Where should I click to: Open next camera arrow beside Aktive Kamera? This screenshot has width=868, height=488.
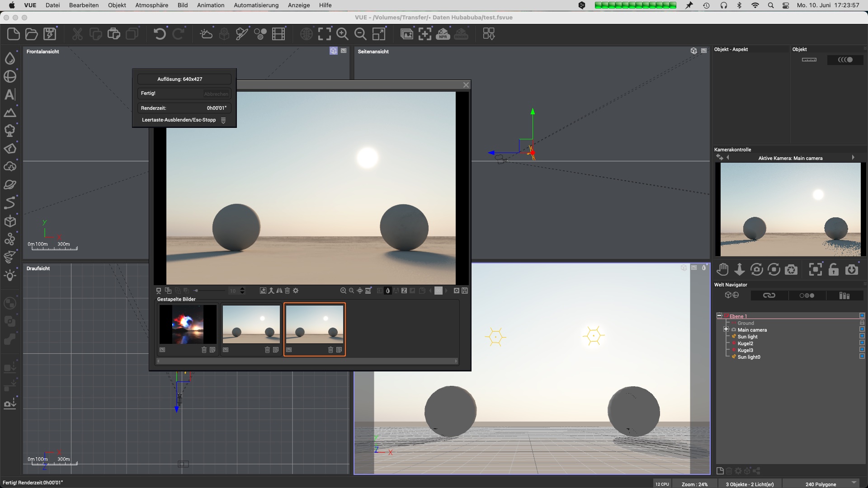(853, 158)
